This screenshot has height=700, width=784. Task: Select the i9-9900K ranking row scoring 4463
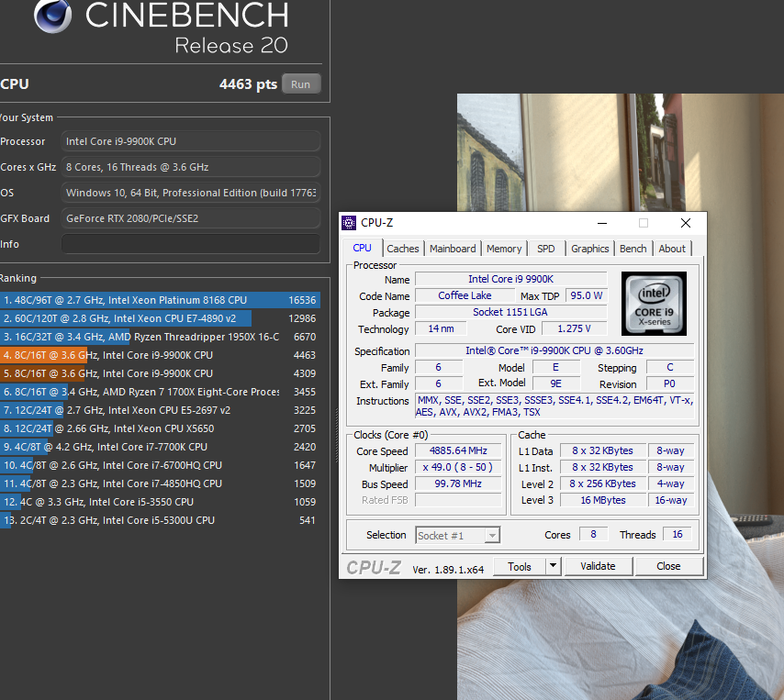pyautogui.click(x=160, y=355)
